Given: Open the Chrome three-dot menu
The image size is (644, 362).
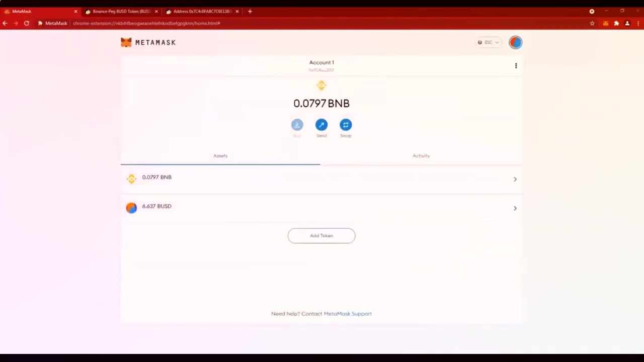Looking at the screenshot, I should [x=638, y=23].
